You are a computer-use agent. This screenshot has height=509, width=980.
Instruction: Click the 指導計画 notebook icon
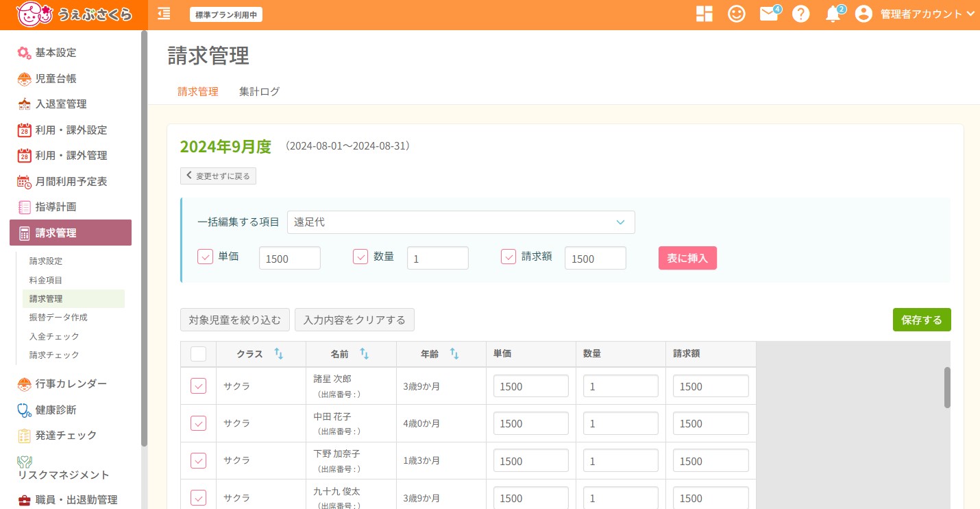[x=25, y=207]
